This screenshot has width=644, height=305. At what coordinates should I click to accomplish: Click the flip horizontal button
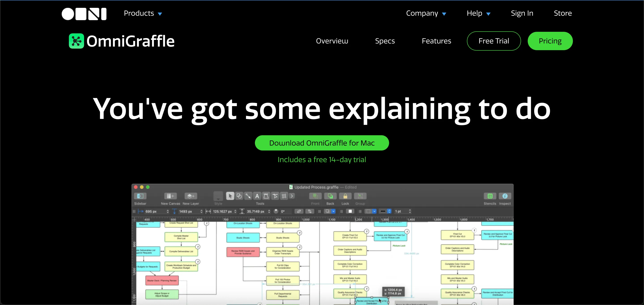(x=299, y=211)
